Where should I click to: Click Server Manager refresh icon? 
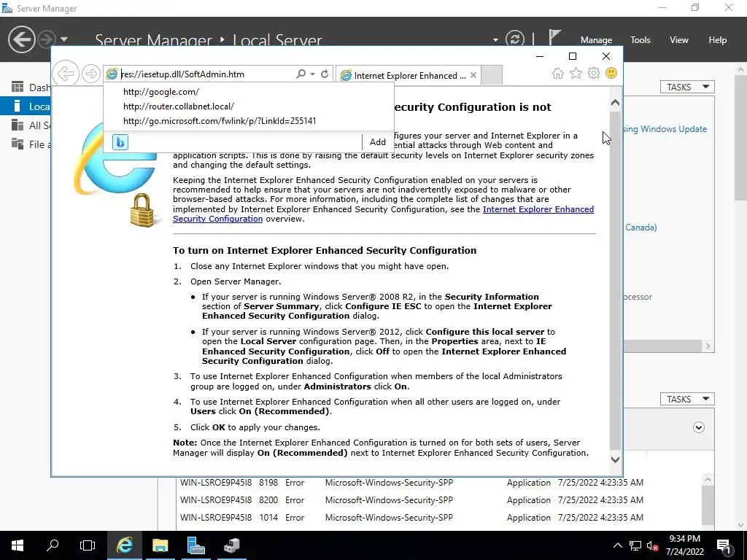click(x=515, y=39)
